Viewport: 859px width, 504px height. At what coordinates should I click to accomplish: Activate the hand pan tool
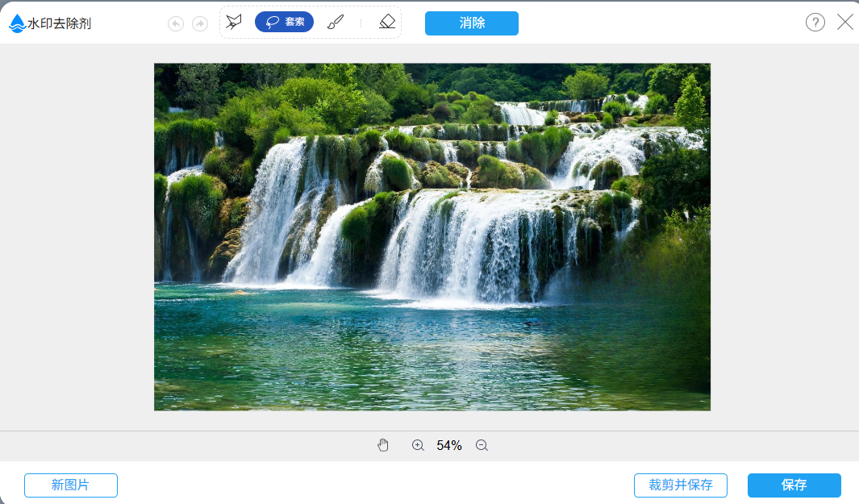click(x=383, y=445)
